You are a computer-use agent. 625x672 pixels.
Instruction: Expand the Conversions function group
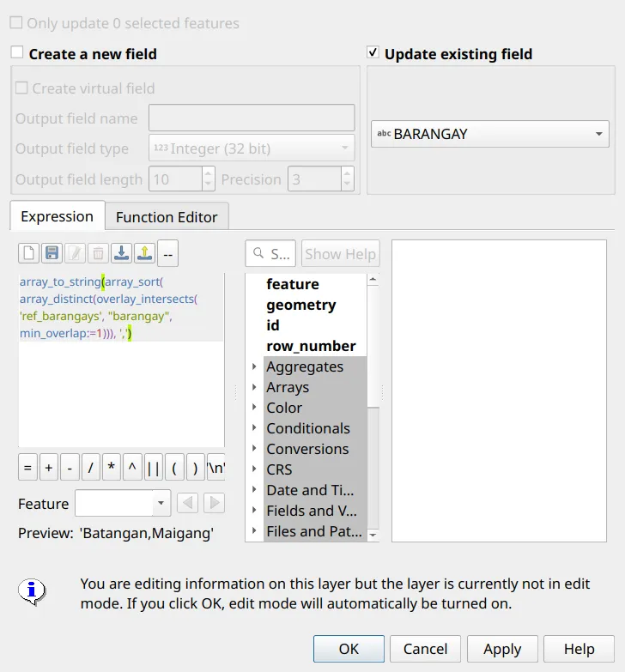point(254,448)
